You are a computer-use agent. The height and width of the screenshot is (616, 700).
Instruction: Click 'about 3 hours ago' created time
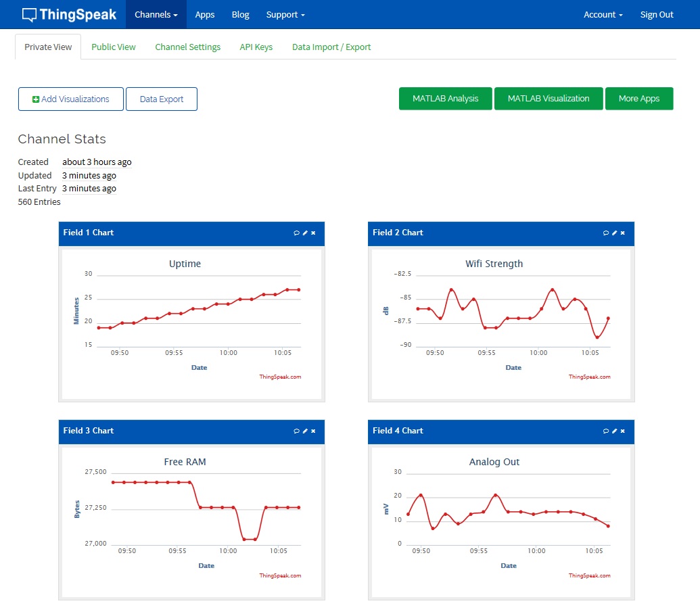click(x=97, y=162)
